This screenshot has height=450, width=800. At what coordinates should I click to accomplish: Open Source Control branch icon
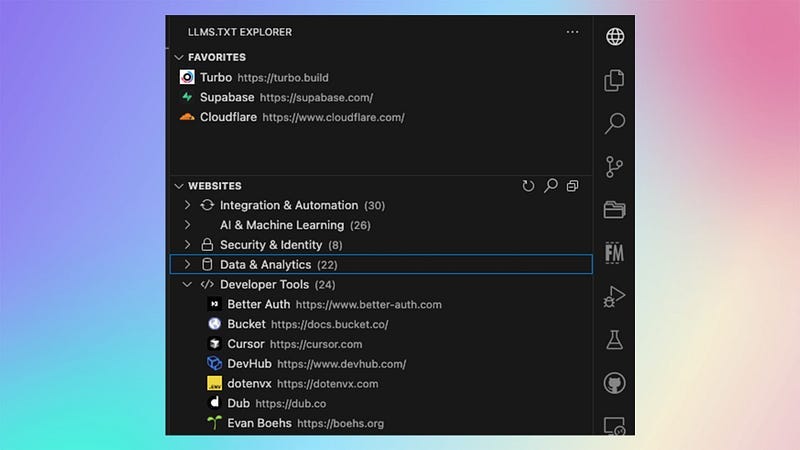coord(614,167)
